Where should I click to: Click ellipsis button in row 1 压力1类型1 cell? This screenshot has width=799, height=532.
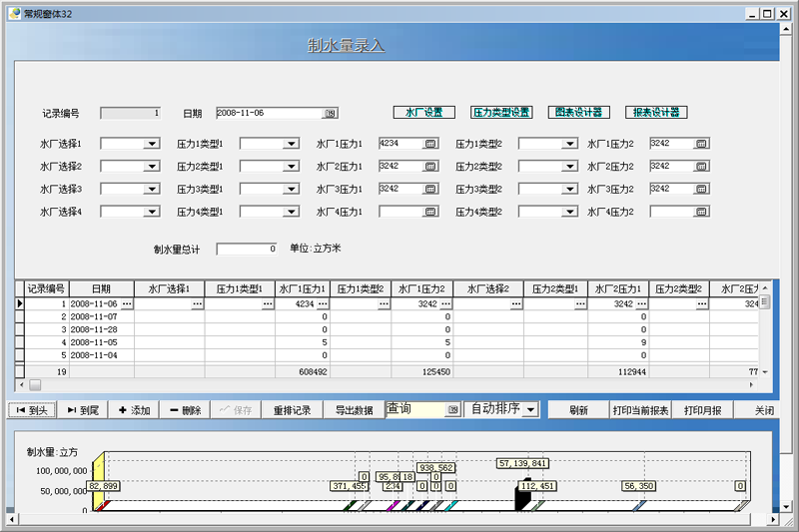tap(268, 303)
